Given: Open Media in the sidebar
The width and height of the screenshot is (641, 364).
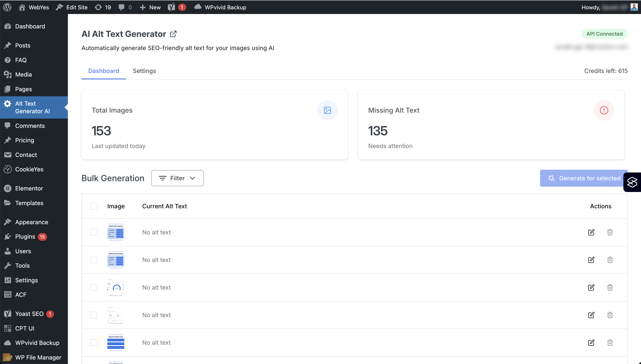Looking at the screenshot, I should coord(34,74).
